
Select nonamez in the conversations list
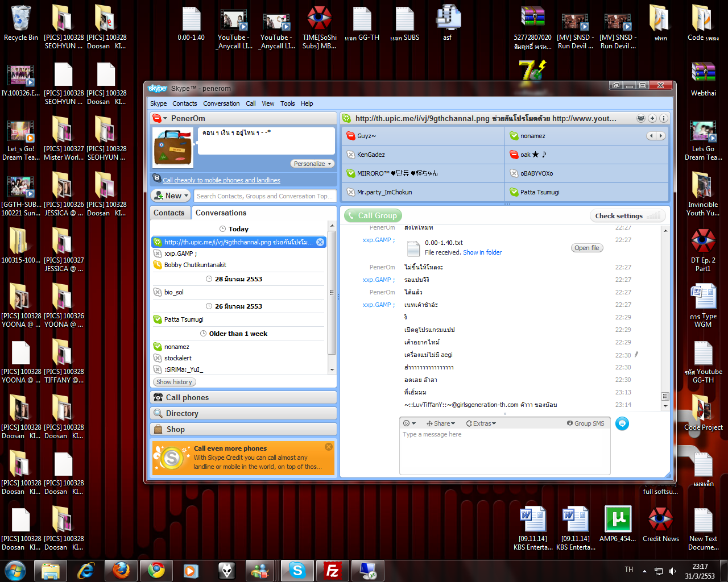239,347
